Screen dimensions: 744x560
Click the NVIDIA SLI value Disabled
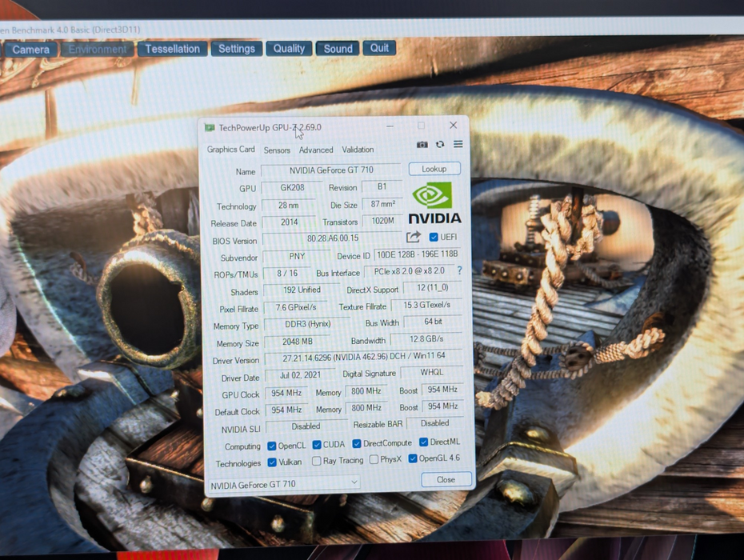(x=306, y=426)
